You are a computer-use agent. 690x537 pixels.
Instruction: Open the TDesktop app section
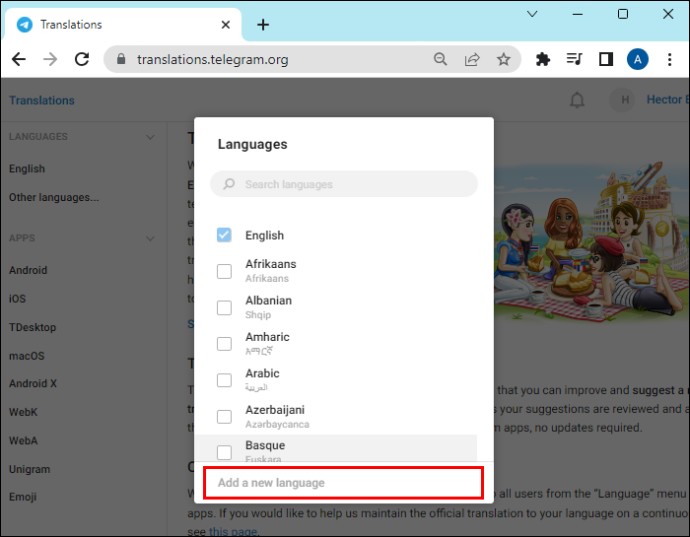(x=33, y=327)
